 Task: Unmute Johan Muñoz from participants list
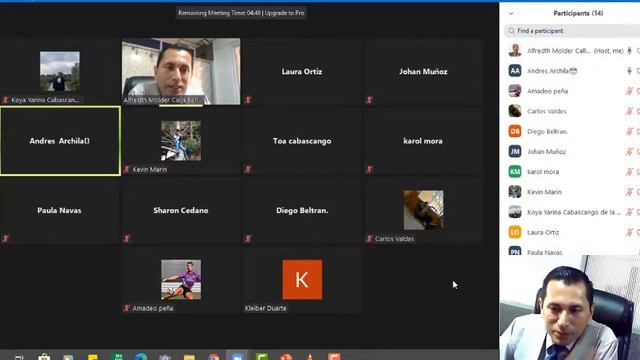pyautogui.click(x=629, y=151)
